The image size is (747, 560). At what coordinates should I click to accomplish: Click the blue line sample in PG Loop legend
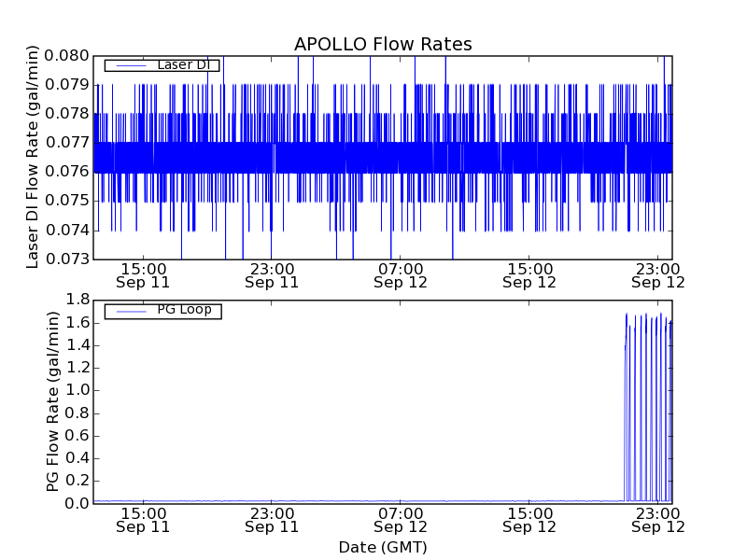point(129,310)
